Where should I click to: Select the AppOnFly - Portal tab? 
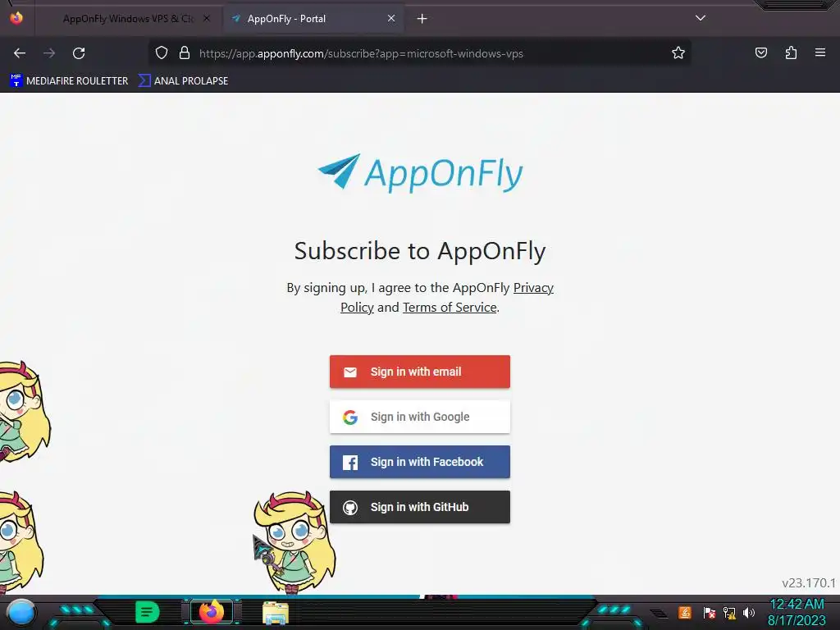click(x=313, y=19)
